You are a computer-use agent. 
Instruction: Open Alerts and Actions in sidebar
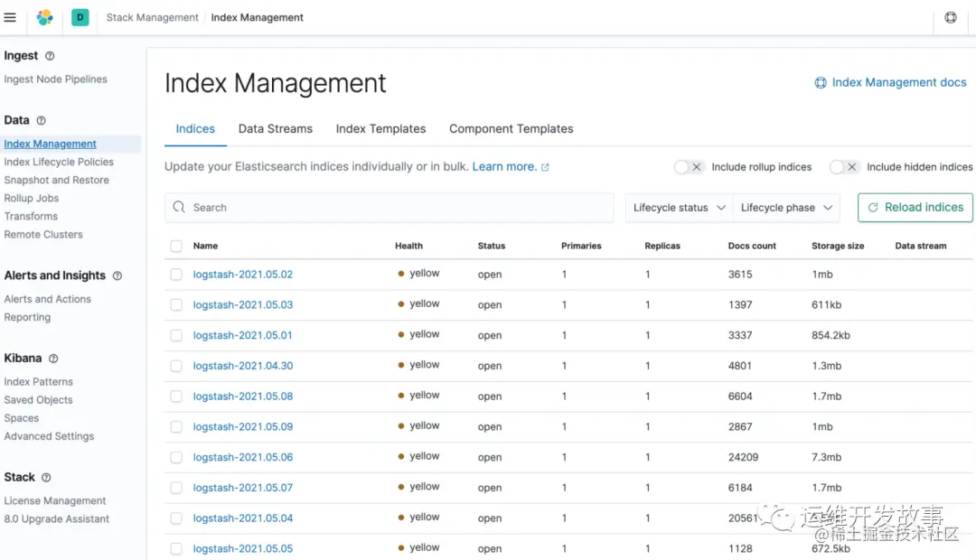point(47,299)
